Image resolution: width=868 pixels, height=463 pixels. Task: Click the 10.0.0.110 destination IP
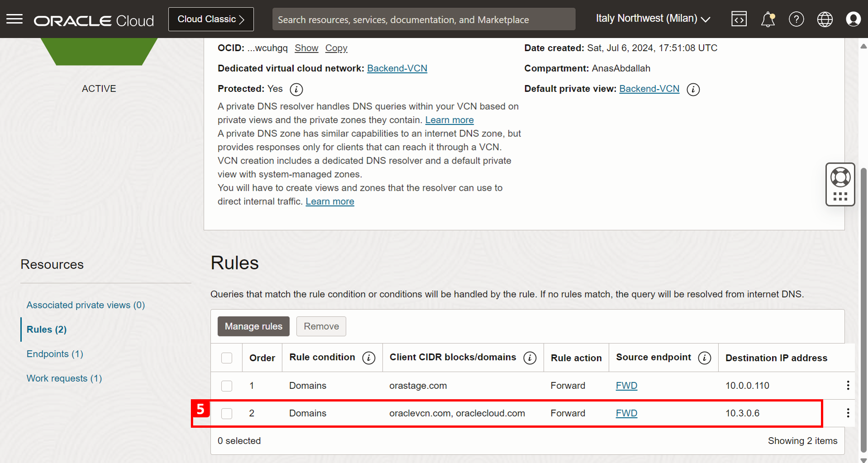[747, 385]
